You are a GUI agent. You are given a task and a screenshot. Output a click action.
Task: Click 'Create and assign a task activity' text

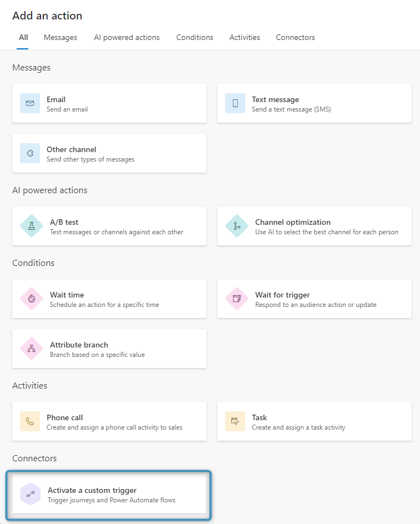298,427
